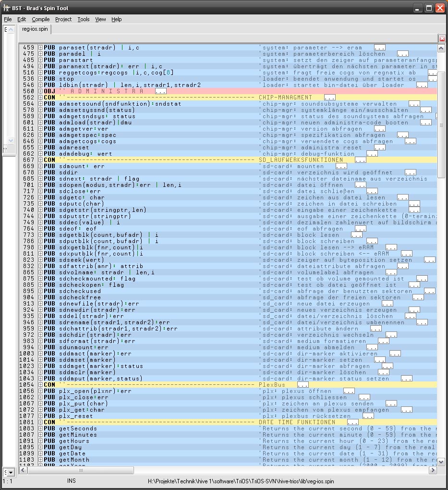Click the ellipsis marker on the PlexBus line
This screenshot has width=448, height=490.
click(303, 385)
